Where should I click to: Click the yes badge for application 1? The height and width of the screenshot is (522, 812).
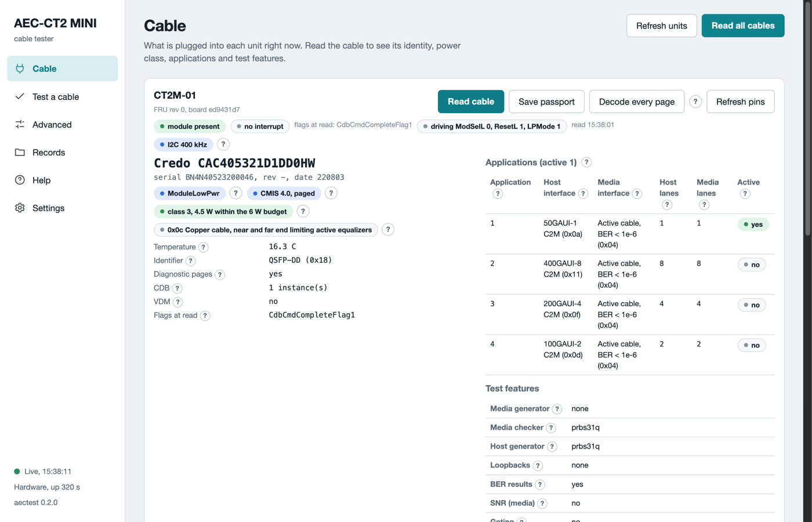753,224
